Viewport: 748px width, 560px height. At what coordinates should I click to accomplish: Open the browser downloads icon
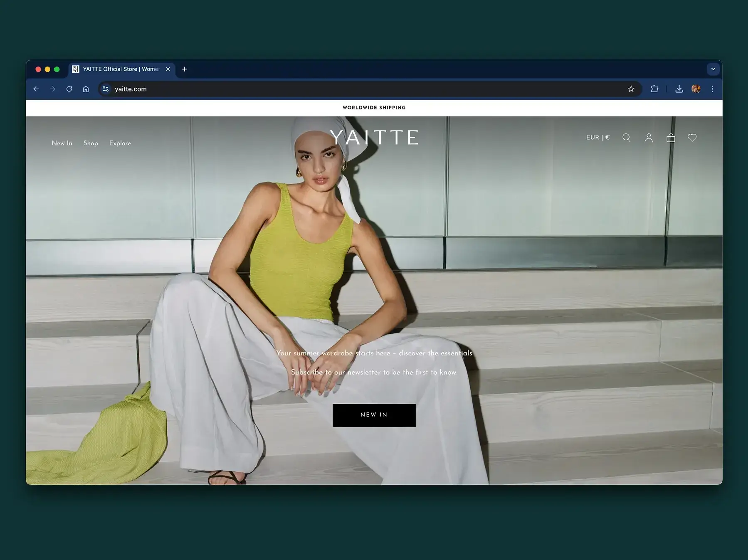click(x=679, y=89)
